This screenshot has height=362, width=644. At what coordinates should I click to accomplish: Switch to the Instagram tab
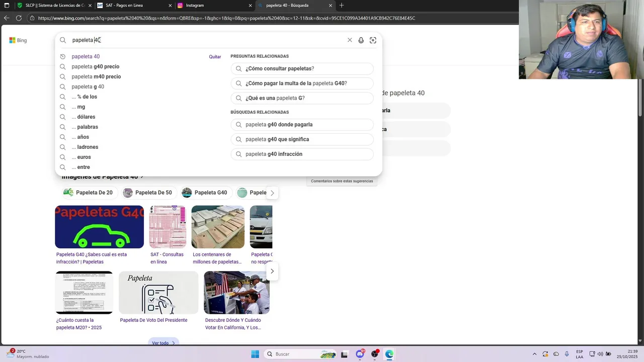tap(213, 6)
